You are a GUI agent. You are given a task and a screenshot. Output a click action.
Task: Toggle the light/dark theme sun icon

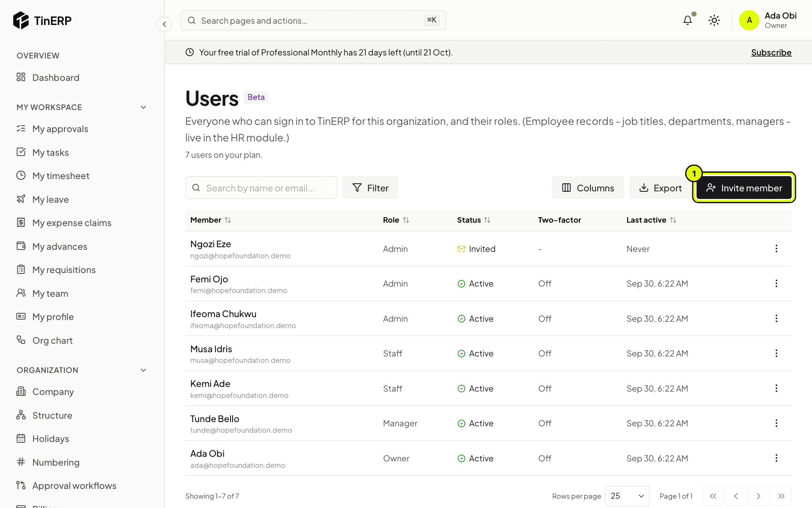pyautogui.click(x=714, y=20)
